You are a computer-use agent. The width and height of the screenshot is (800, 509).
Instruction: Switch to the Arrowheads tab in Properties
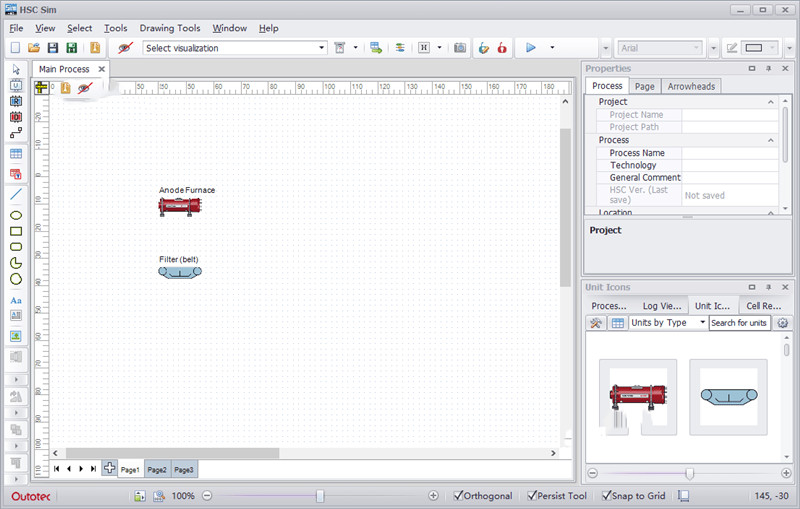[x=691, y=86]
